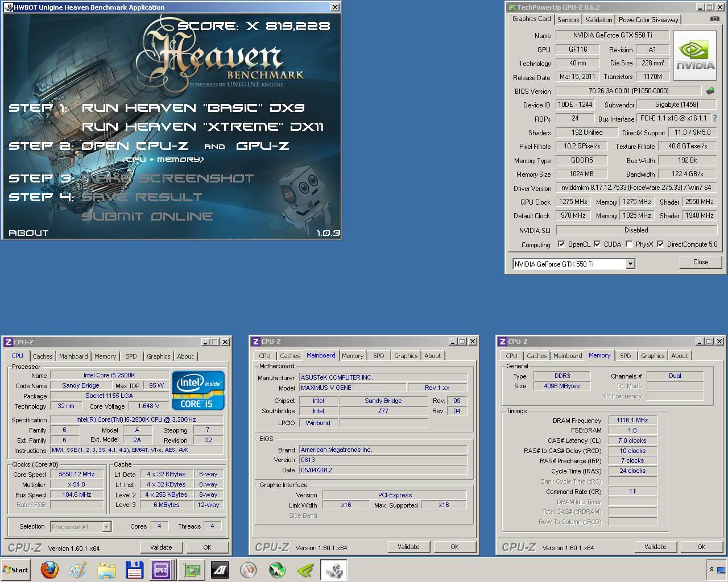This screenshot has height=582, width=728.
Task: Click the Z logo in the Memory CPU-Z title bar
Action: pyautogui.click(x=503, y=342)
